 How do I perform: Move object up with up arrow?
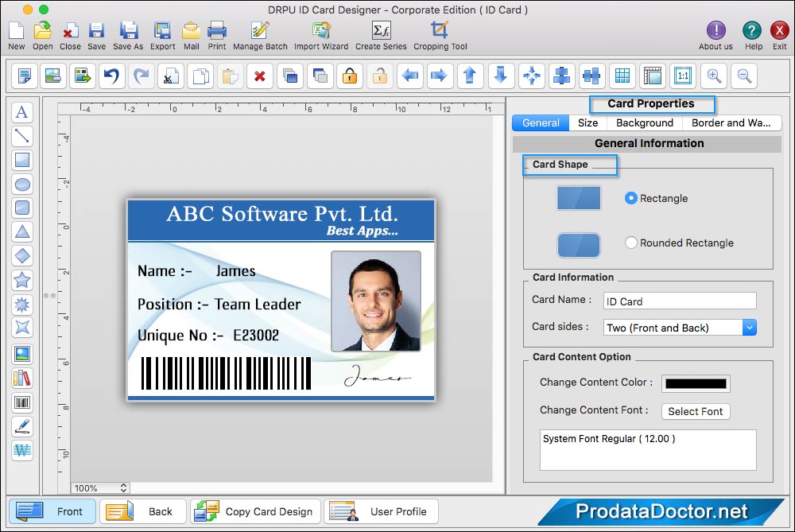click(470, 76)
